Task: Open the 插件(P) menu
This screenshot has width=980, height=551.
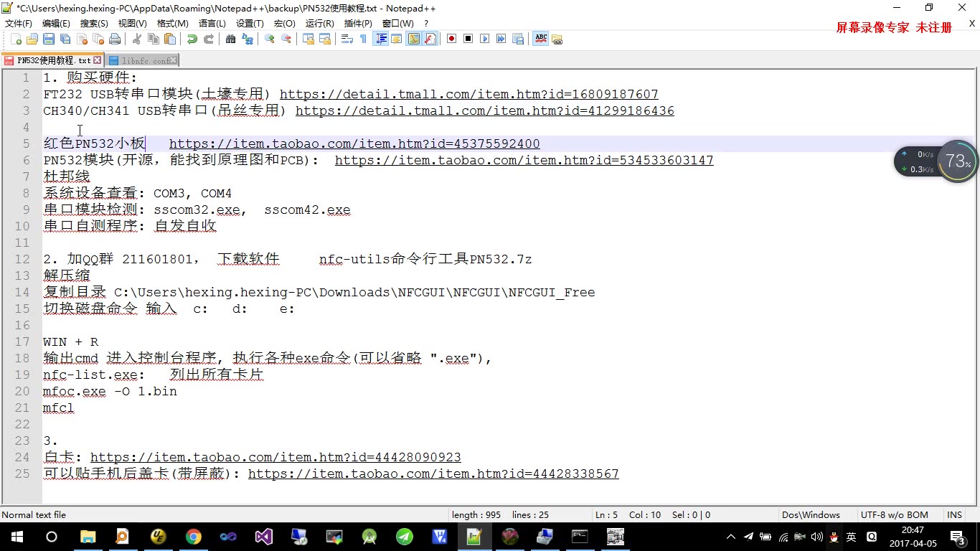Action: 358,24
